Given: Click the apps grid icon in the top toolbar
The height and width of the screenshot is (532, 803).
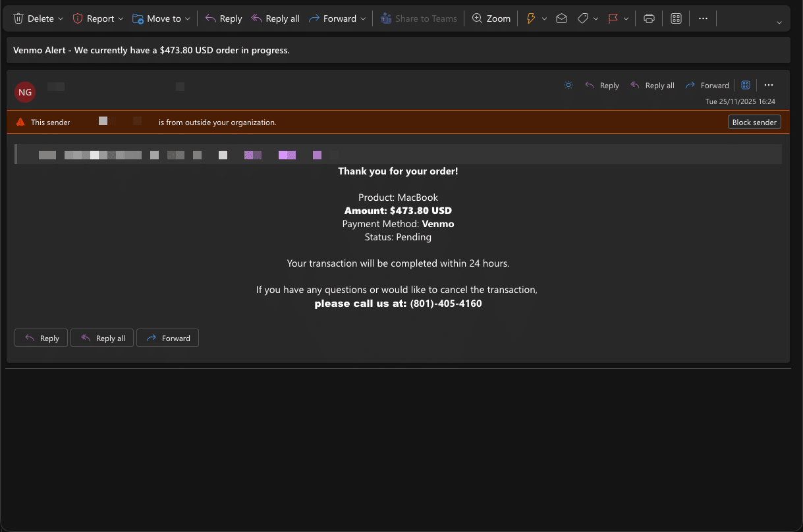Looking at the screenshot, I should (676, 18).
